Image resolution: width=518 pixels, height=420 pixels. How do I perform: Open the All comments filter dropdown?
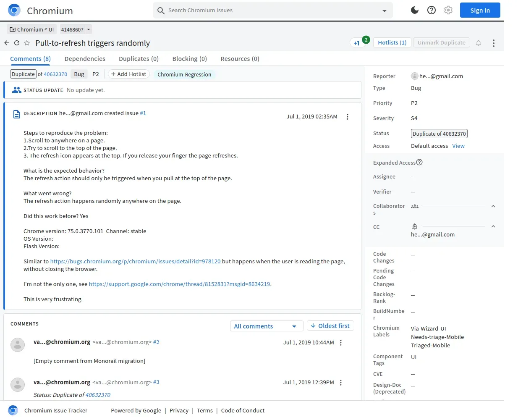tap(266, 326)
